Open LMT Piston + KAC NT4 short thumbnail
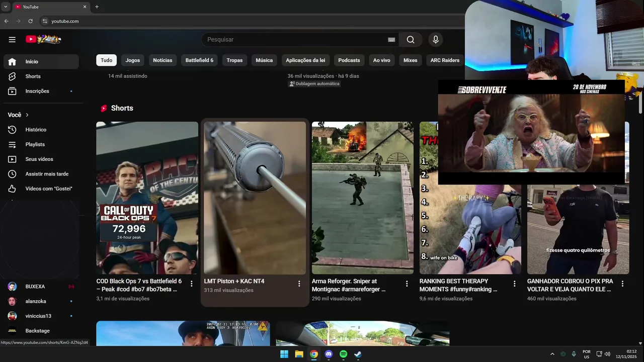This screenshot has height=362, width=644. coord(255,198)
